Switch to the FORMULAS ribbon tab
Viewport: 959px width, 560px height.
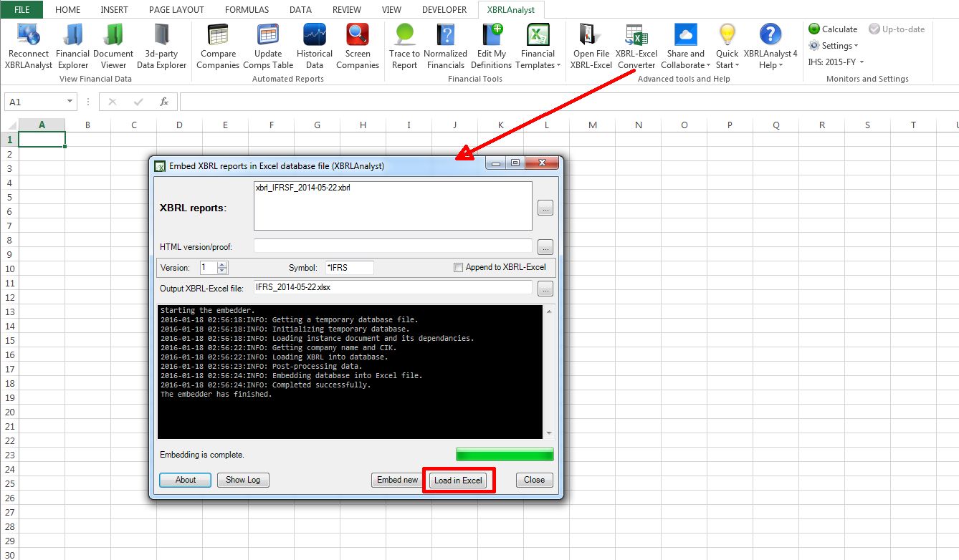pyautogui.click(x=247, y=10)
